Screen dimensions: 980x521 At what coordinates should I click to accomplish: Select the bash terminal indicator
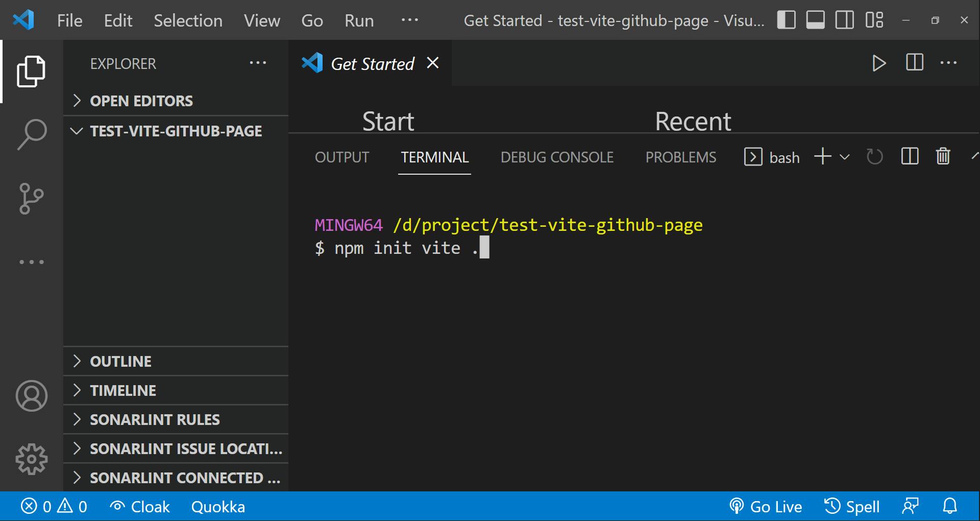(x=772, y=157)
